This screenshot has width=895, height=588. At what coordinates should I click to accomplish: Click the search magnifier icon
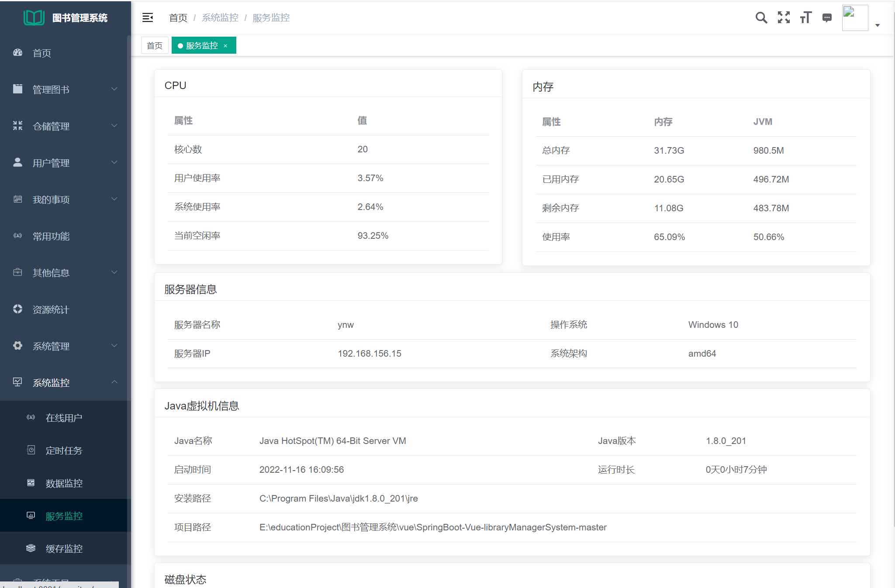[x=761, y=17]
